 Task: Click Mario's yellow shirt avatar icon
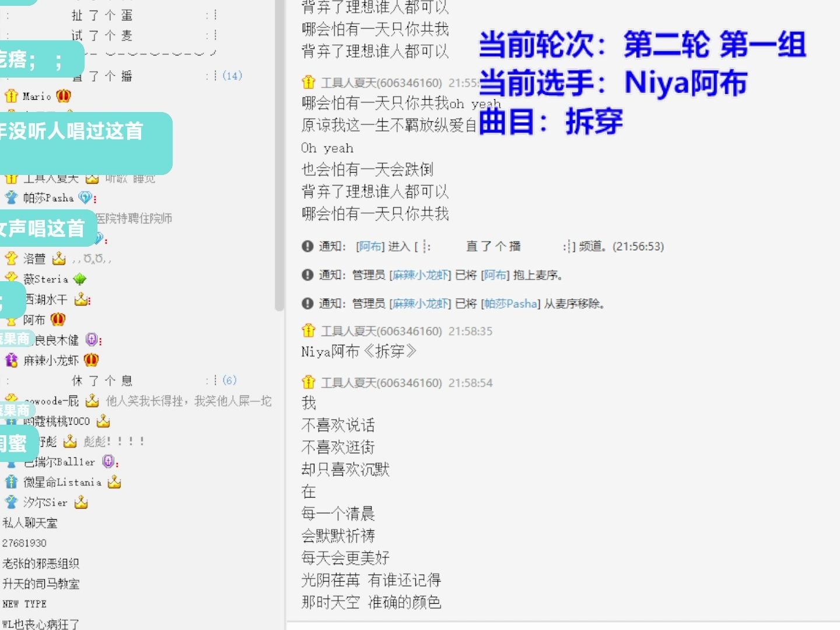tap(11, 96)
